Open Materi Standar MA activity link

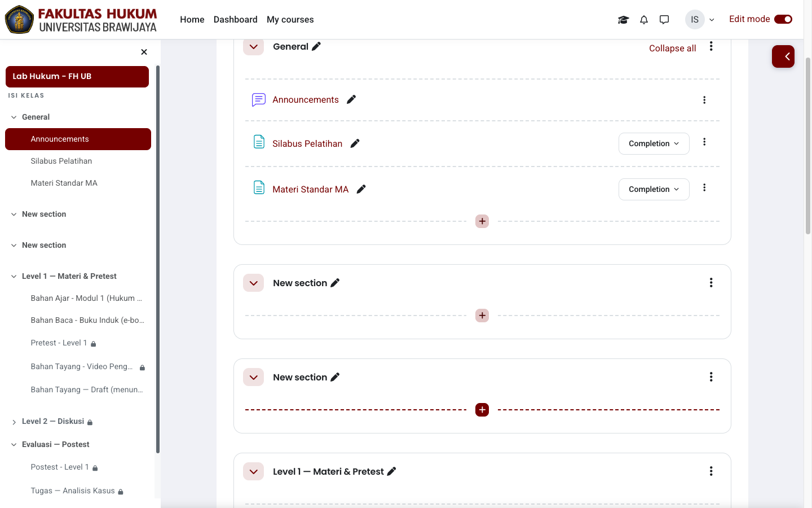pos(311,190)
